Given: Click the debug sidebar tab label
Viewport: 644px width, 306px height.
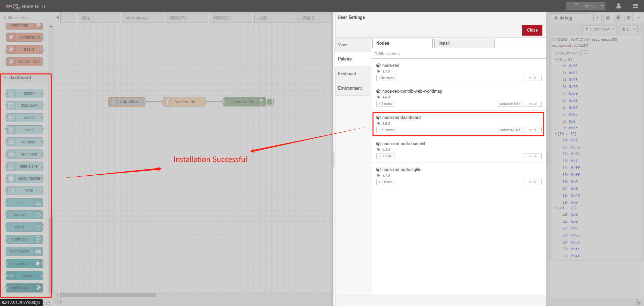Looking at the screenshot, I should click(570, 18).
